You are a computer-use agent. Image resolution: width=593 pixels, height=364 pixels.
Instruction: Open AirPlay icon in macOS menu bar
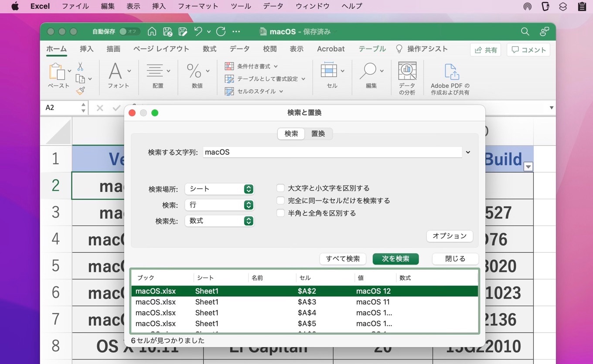[x=528, y=6]
